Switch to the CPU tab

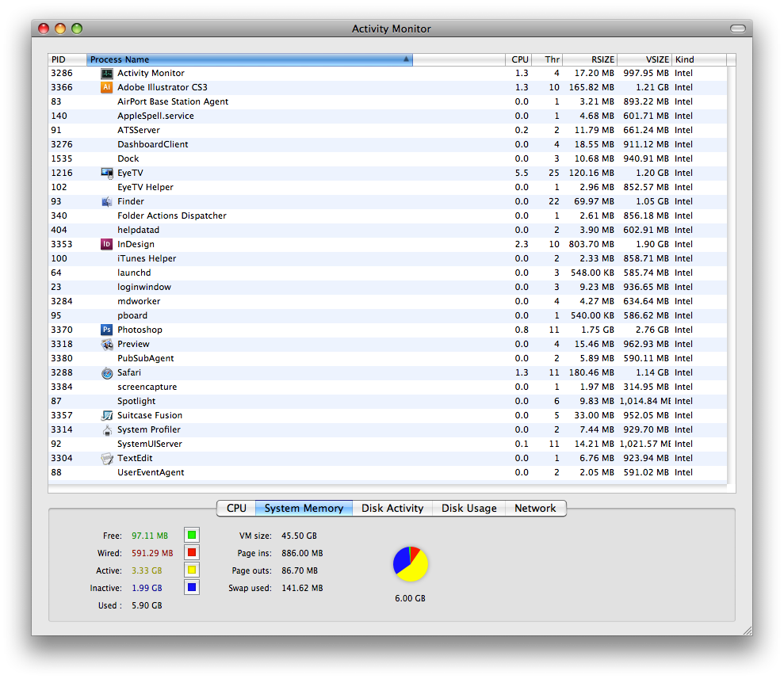click(x=236, y=508)
